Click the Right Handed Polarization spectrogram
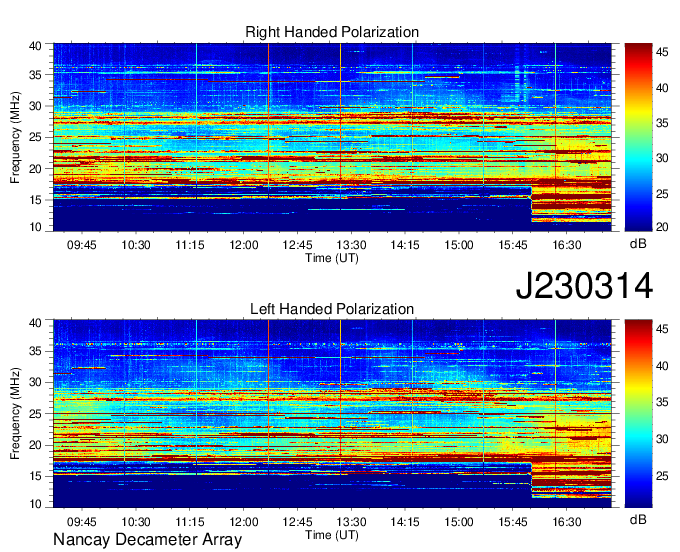 tap(332, 137)
